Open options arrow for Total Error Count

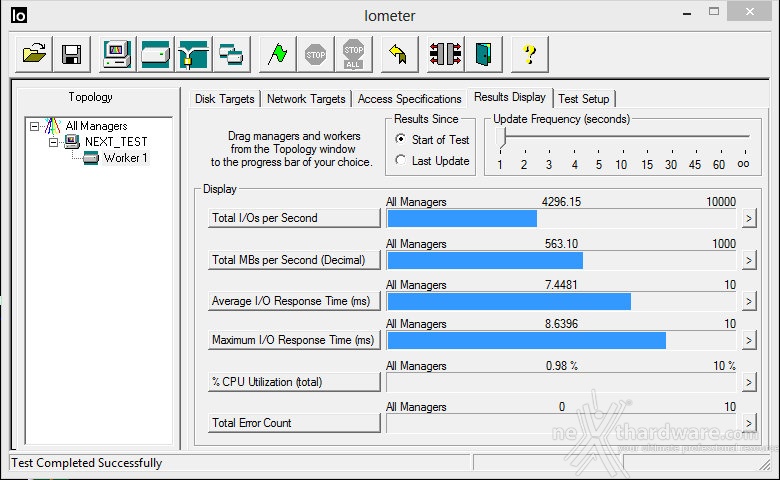[x=749, y=423]
